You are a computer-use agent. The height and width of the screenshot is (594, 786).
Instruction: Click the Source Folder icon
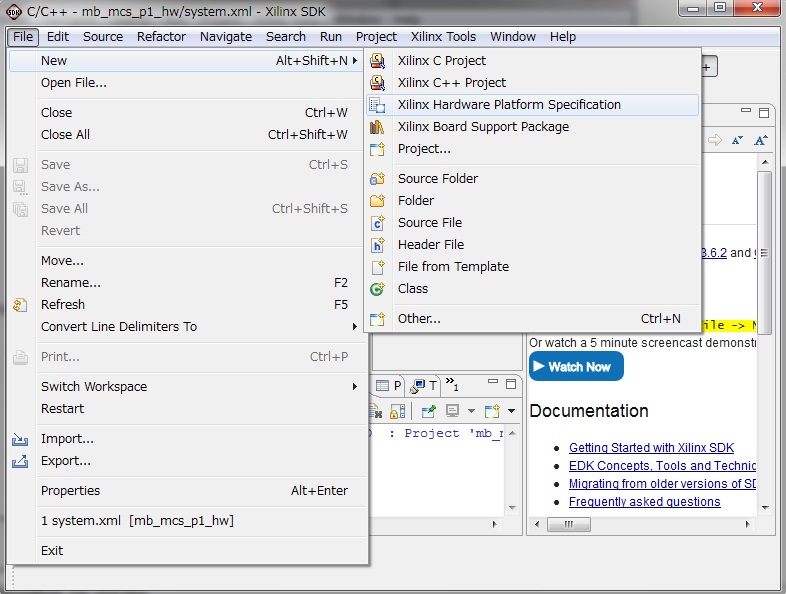[x=377, y=178]
